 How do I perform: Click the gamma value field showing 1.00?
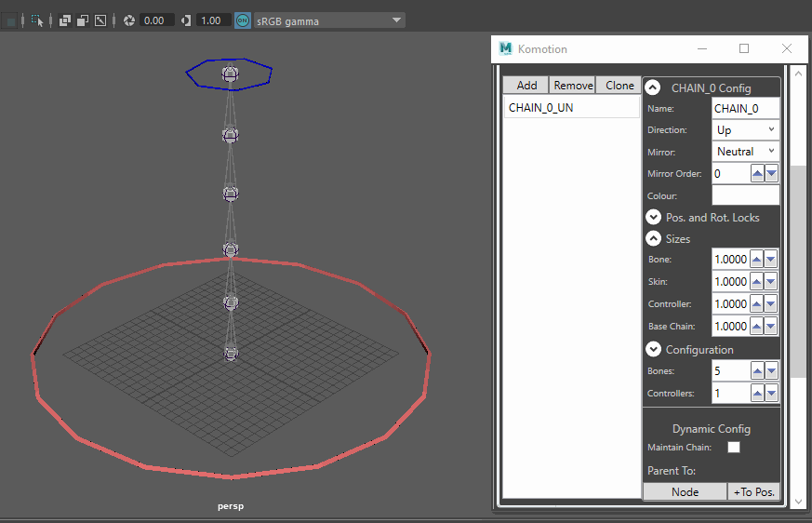[213, 20]
